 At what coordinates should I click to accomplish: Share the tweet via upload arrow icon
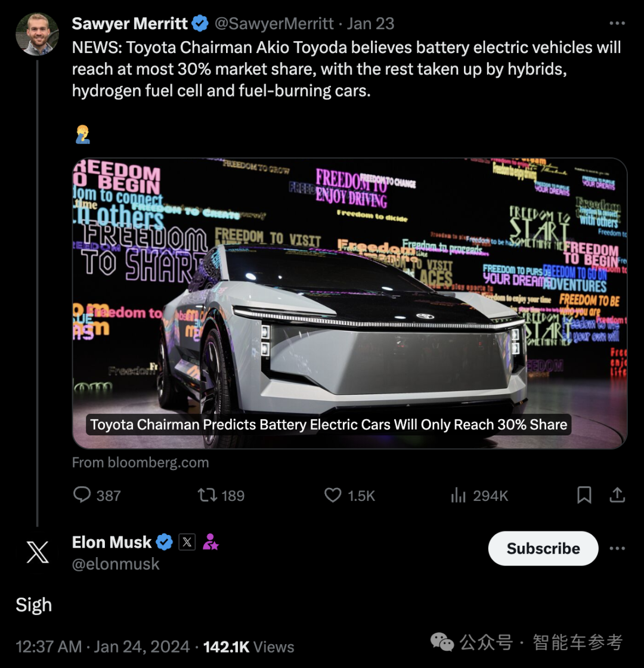click(617, 495)
